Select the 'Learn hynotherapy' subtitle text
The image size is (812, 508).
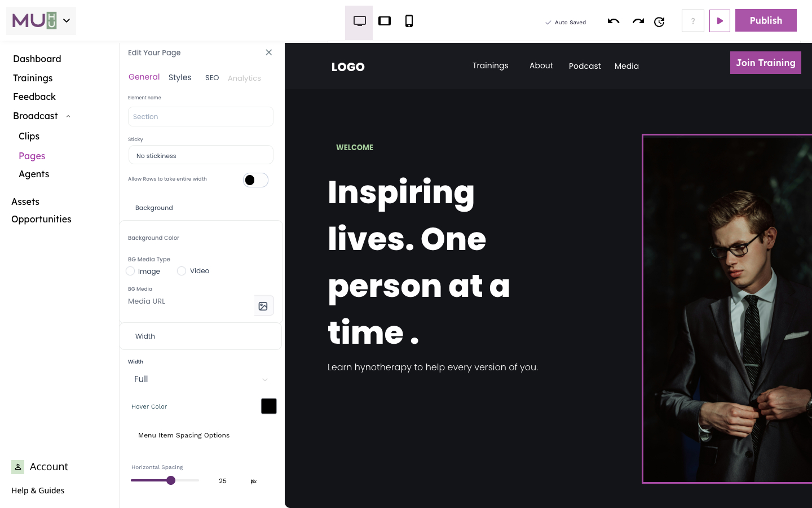[433, 367]
